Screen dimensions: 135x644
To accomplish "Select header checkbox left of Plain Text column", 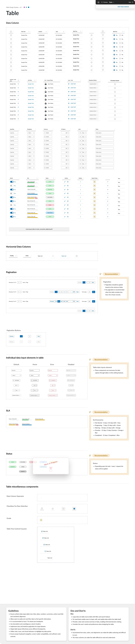I will 11,32.
